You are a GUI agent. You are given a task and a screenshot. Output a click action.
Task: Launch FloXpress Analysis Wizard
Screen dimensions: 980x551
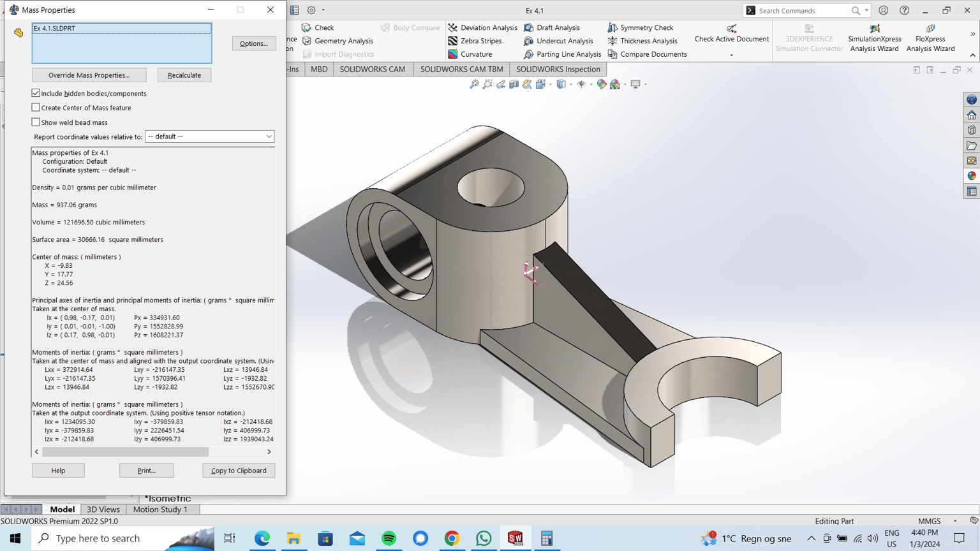click(930, 38)
